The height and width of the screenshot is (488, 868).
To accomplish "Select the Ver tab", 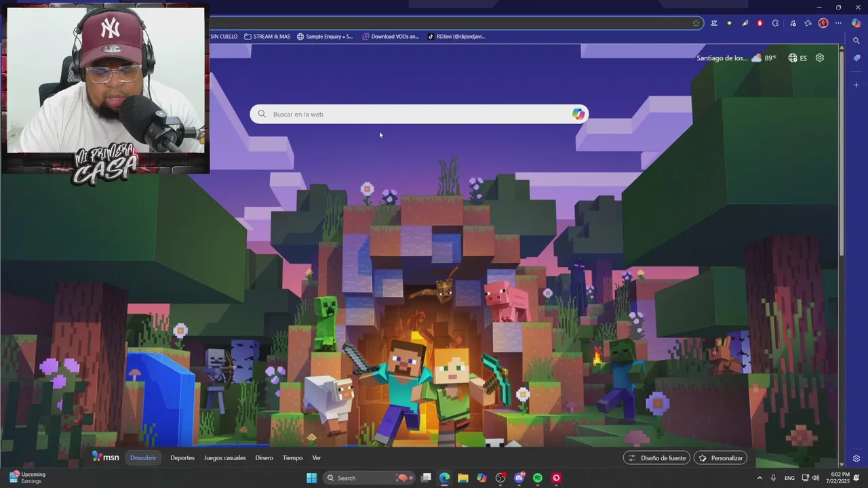I will tap(317, 457).
